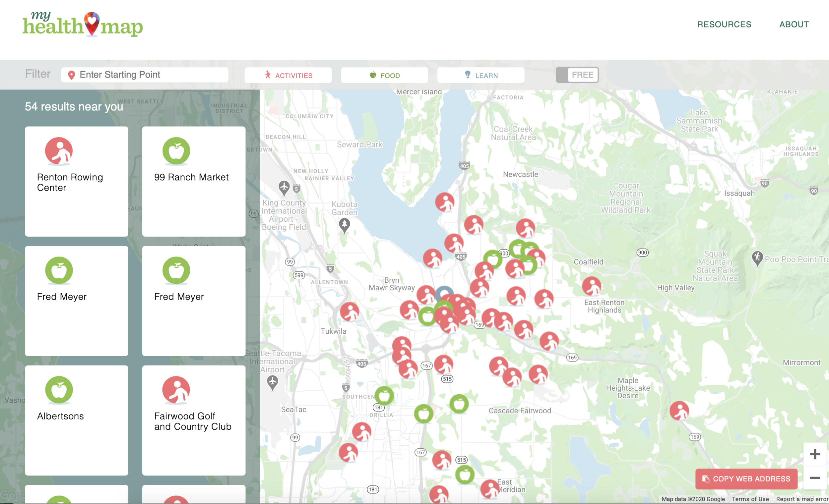Screen dimensions: 829x504
Task: Click the Seattle-Tacoma International Airport pin
Action: click(272, 382)
